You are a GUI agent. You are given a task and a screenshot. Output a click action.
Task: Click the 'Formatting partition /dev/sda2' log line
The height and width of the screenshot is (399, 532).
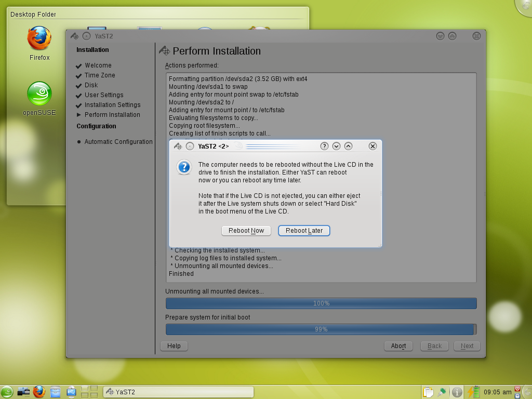(x=238, y=79)
